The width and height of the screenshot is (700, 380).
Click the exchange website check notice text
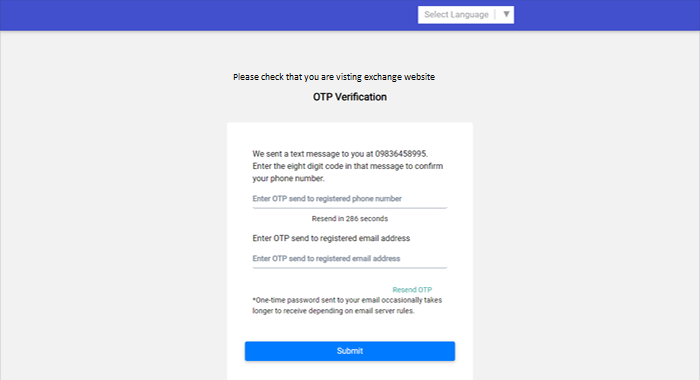tap(334, 77)
